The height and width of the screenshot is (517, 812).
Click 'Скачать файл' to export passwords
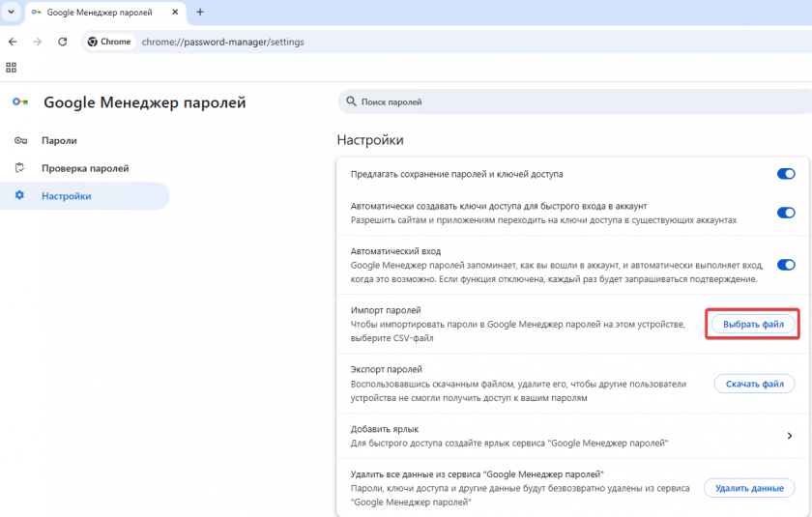(753, 384)
